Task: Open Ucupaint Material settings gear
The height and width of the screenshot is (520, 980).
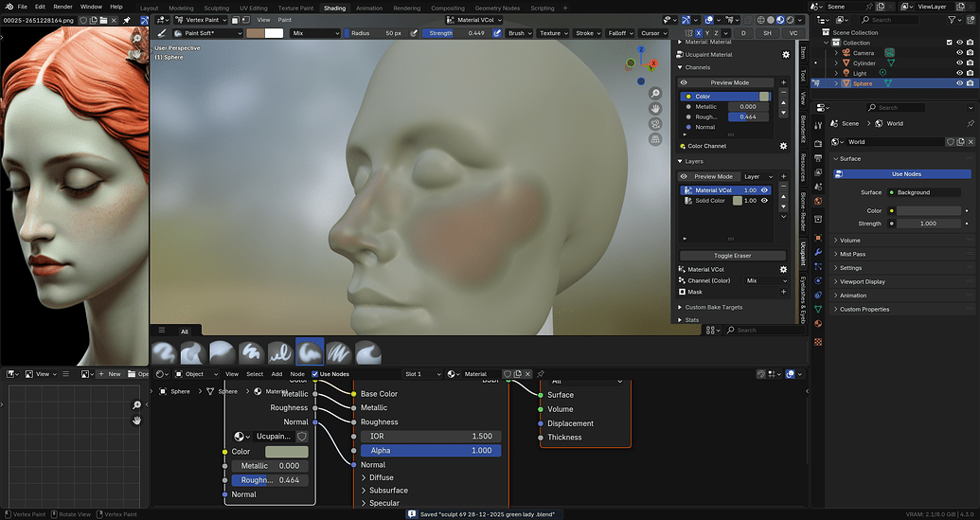Action: point(786,54)
